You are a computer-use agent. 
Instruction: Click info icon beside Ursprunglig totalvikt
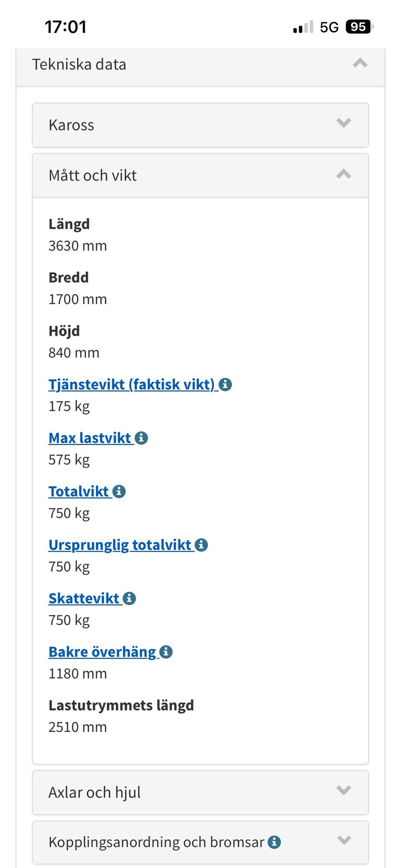[201, 545]
